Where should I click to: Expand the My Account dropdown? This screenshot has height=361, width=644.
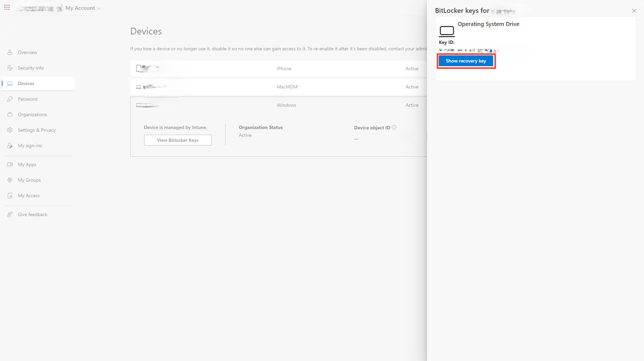pyautogui.click(x=83, y=8)
